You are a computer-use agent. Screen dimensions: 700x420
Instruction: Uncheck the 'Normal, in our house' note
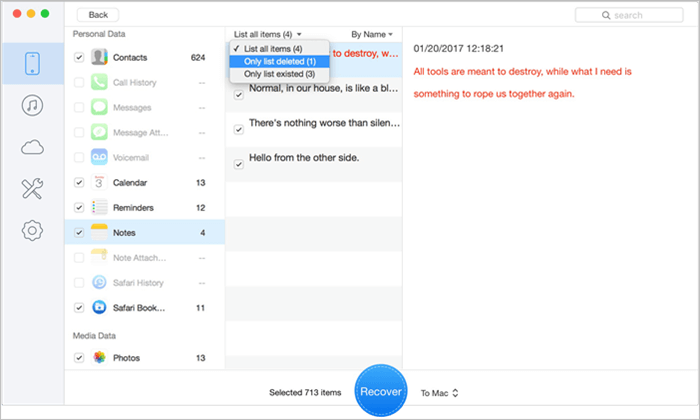(239, 95)
